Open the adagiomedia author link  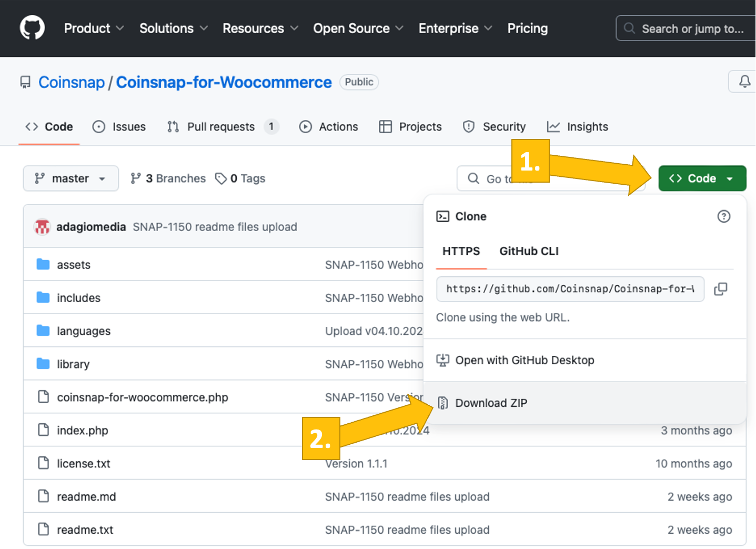[x=91, y=227]
